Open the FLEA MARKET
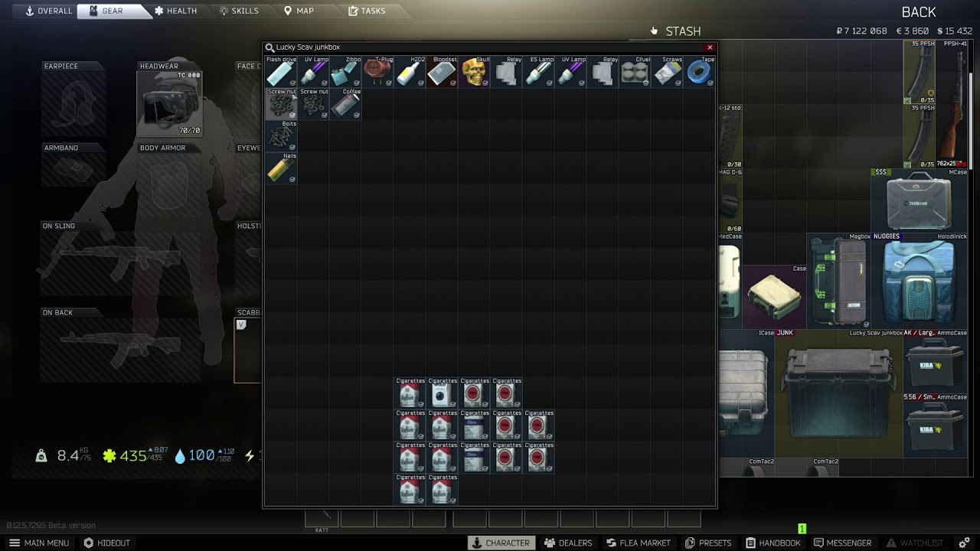980x551 pixels. tap(639, 543)
